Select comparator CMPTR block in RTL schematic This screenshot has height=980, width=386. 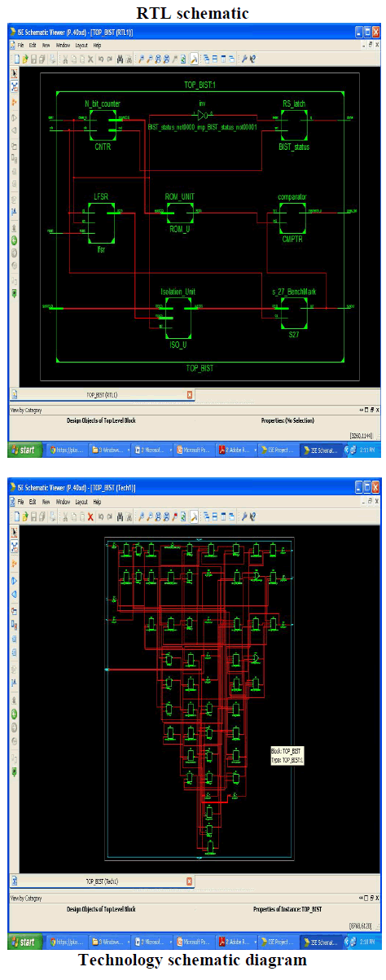click(291, 215)
